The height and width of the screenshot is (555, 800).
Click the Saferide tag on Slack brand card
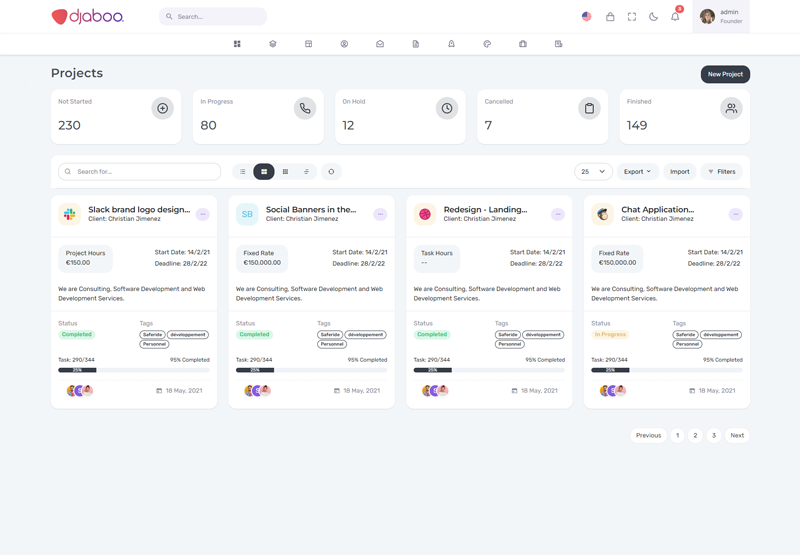(153, 335)
